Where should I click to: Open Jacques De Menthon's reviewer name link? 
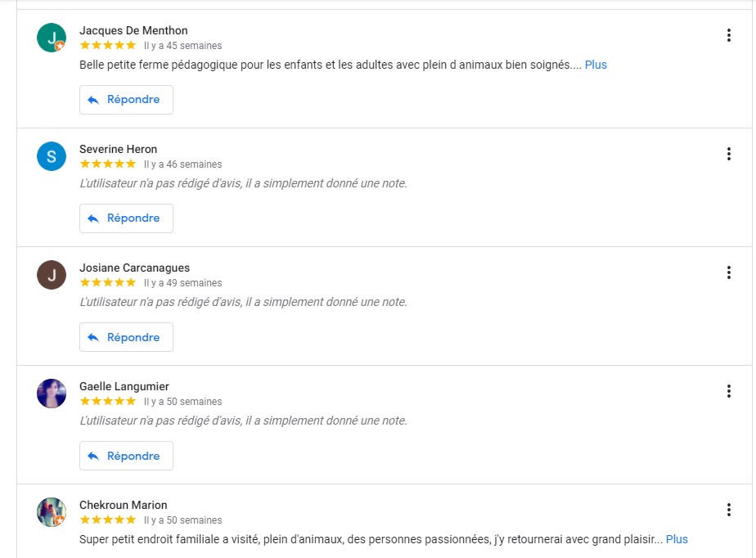point(133,30)
